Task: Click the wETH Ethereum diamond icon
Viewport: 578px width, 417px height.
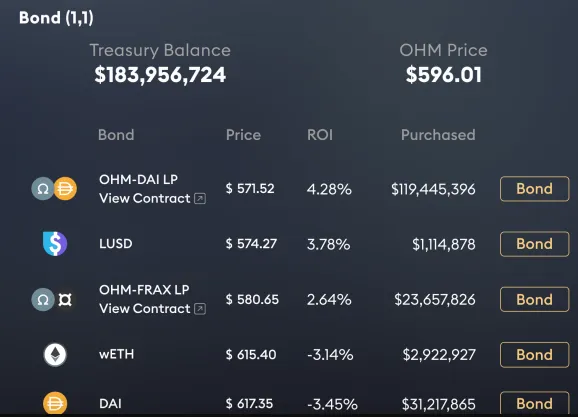Action: pyautogui.click(x=55, y=355)
